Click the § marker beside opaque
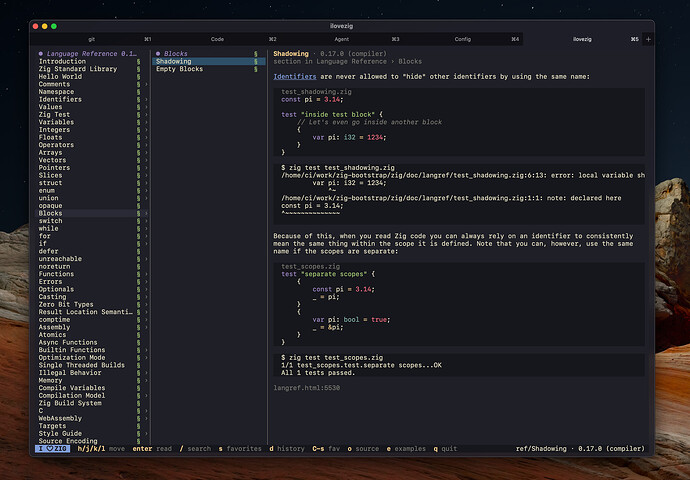Screen dimensions: 690x480 point(138,206)
